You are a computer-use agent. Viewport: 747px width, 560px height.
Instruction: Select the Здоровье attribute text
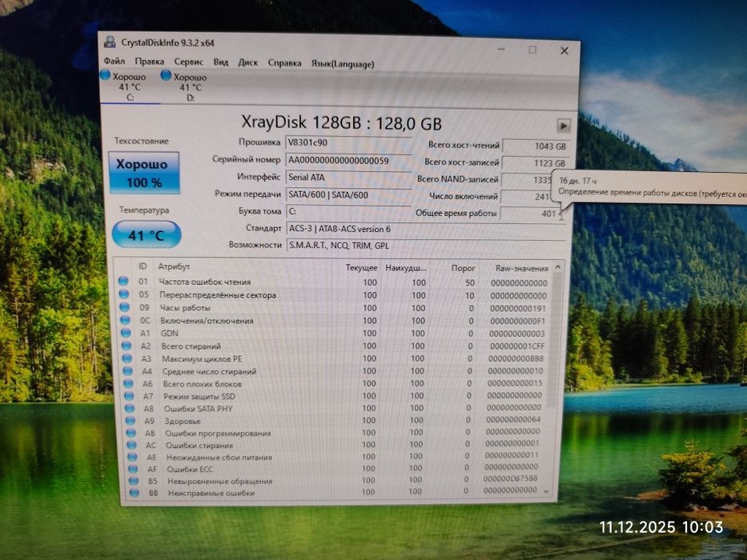tap(183, 422)
